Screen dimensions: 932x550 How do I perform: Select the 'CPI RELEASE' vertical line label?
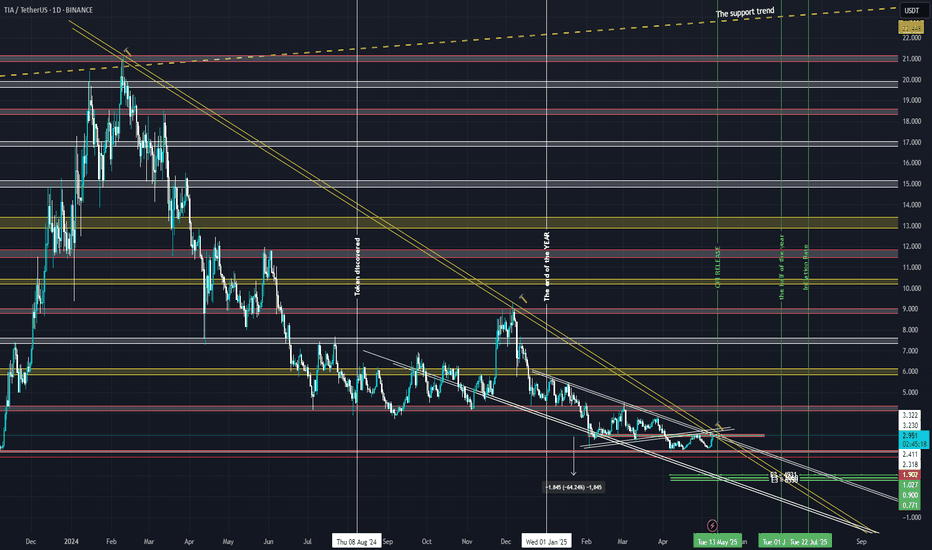(717, 268)
